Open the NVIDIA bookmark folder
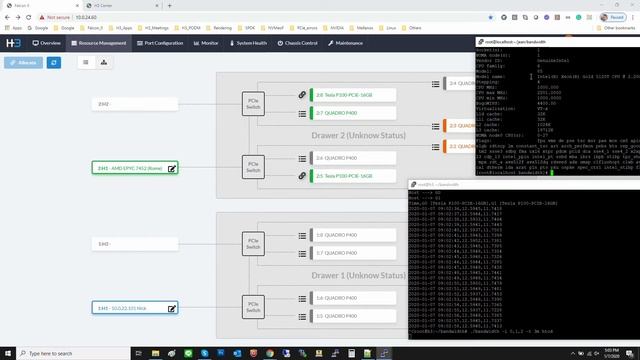The height and width of the screenshot is (360, 640). tap(333, 28)
